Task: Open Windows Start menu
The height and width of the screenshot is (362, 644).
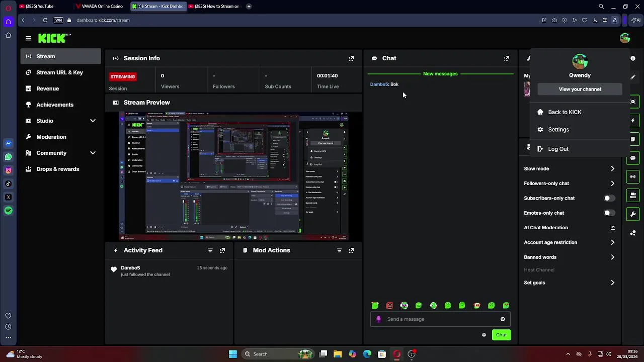Action: tap(232, 354)
